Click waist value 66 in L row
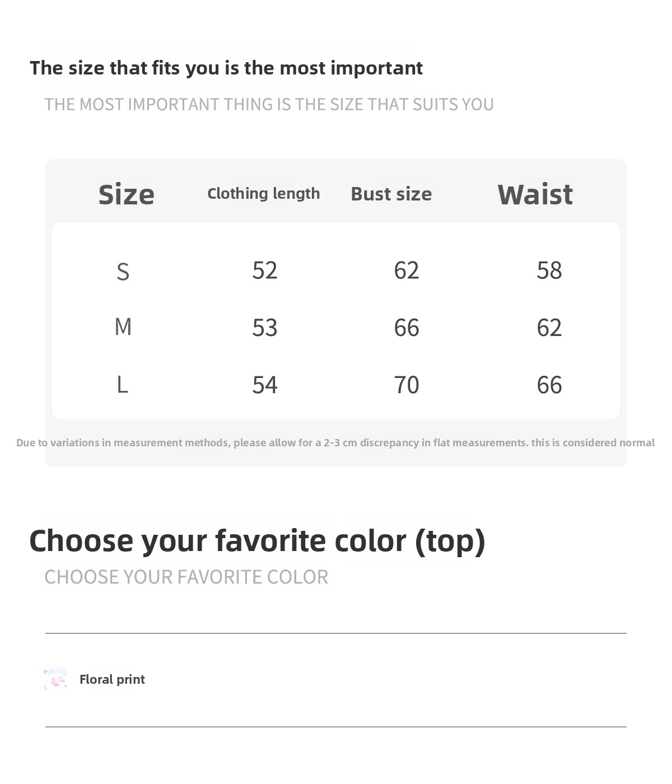Viewport: 672px width, 784px height. tap(549, 385)
